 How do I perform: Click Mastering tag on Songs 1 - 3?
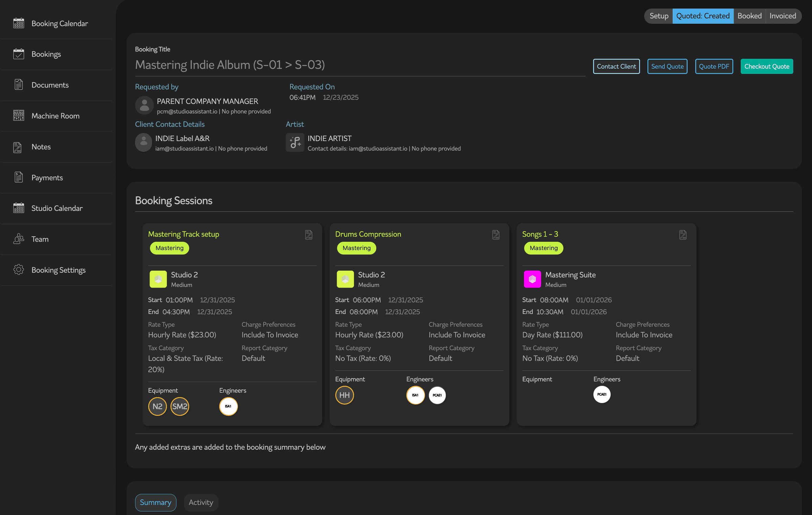(544, 248)
